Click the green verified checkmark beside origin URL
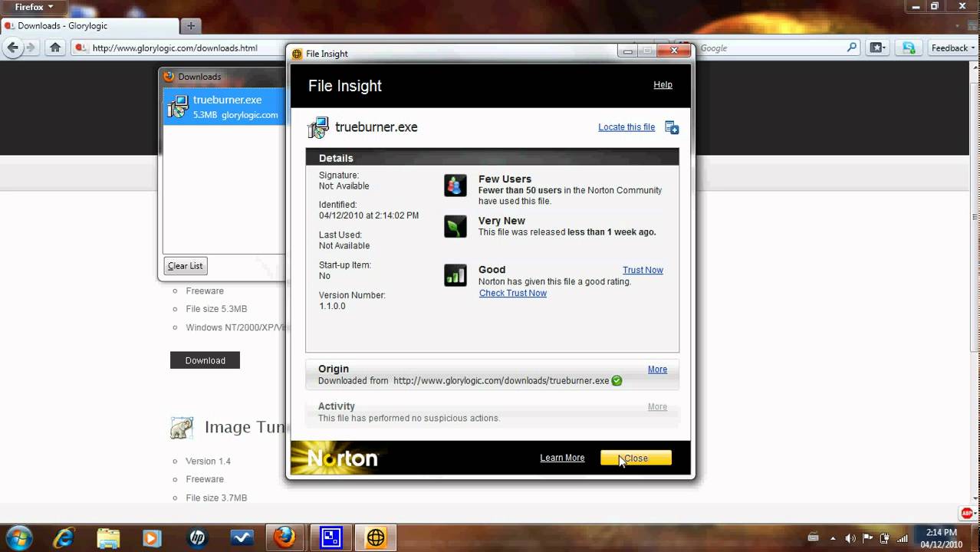The width and height of the screenshot is (980, 552). pyautogui.click(x=617, y=380)
